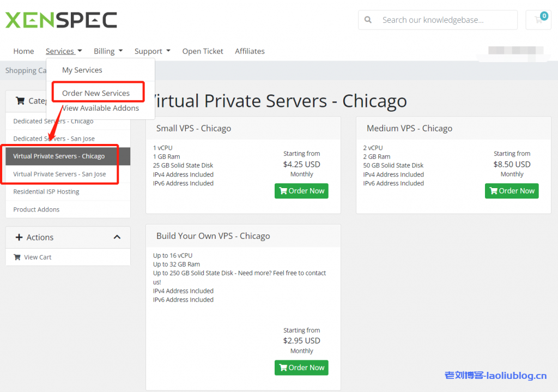
Task: Go to the Home menu item
Action: 23,51
